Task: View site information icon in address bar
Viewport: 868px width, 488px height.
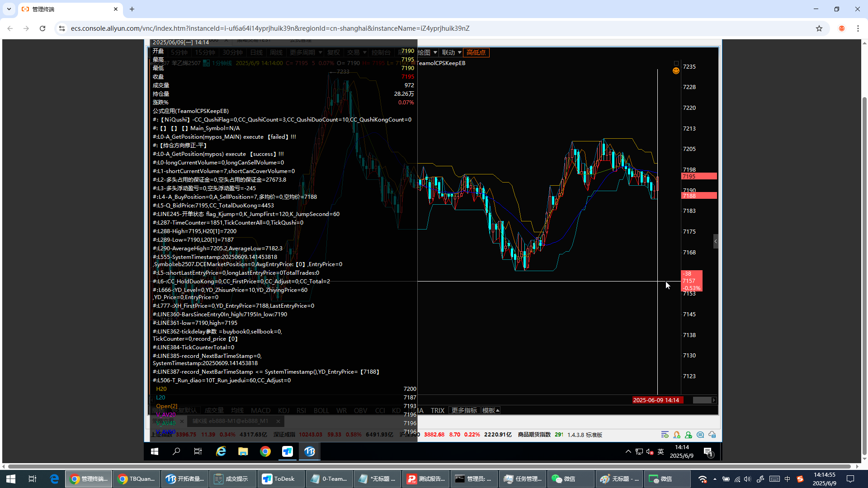Action: point(62,28)
